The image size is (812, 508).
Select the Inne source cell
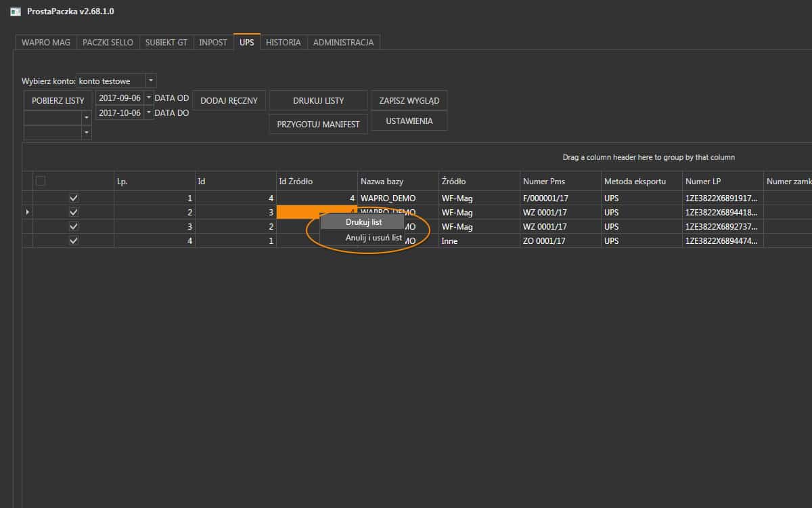click(479, 240)
